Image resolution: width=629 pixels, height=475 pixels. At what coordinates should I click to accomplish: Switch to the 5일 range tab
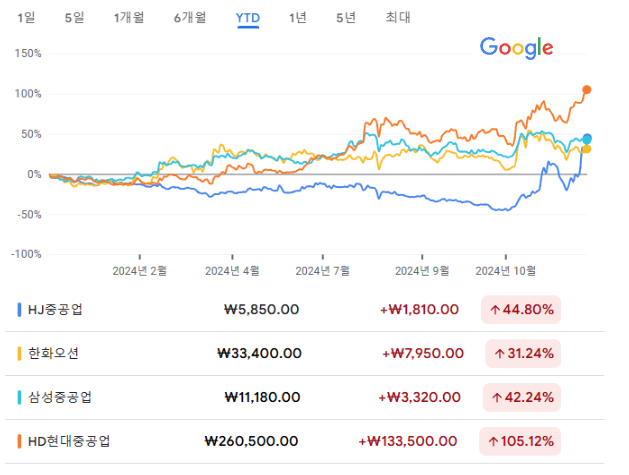[x=74, y=18]
